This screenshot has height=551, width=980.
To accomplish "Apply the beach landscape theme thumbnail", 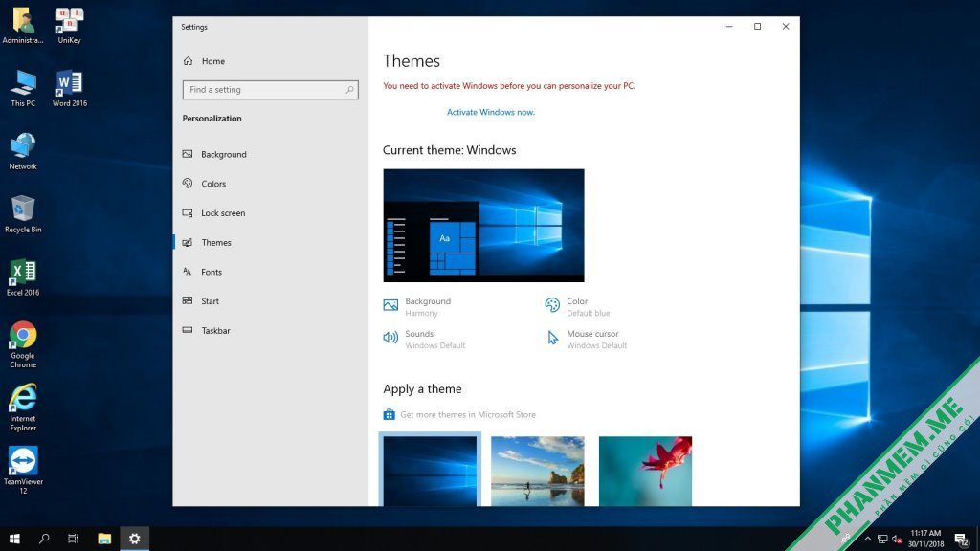I will tap(538, 471).
